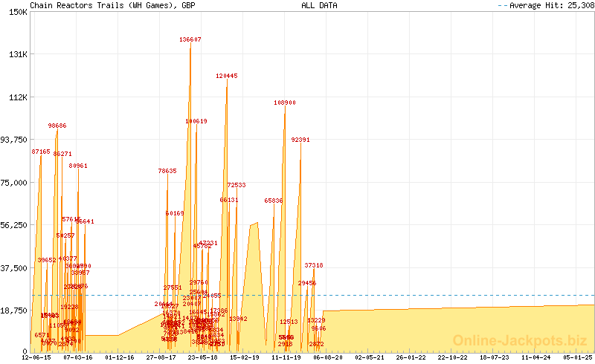This screenshot has height=364, width=595.
Task: Click the ALL DATA heading
Action: pyautogui.click(x=319, y=5)
